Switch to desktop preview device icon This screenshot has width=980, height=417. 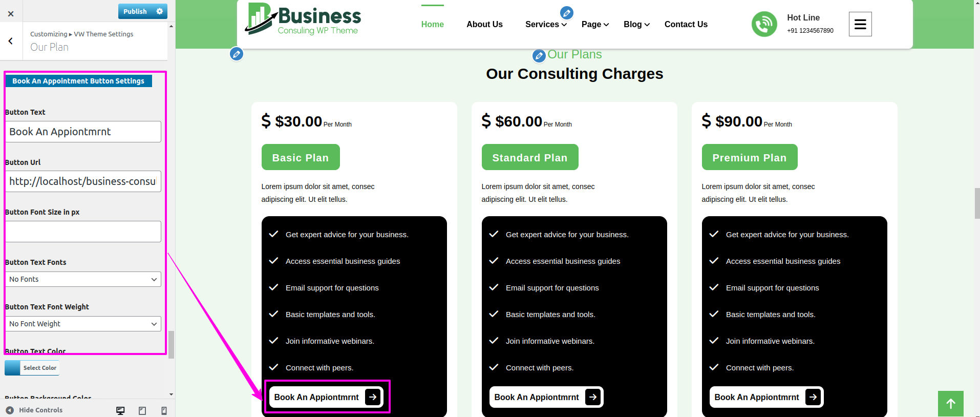(x=120, y=410)
